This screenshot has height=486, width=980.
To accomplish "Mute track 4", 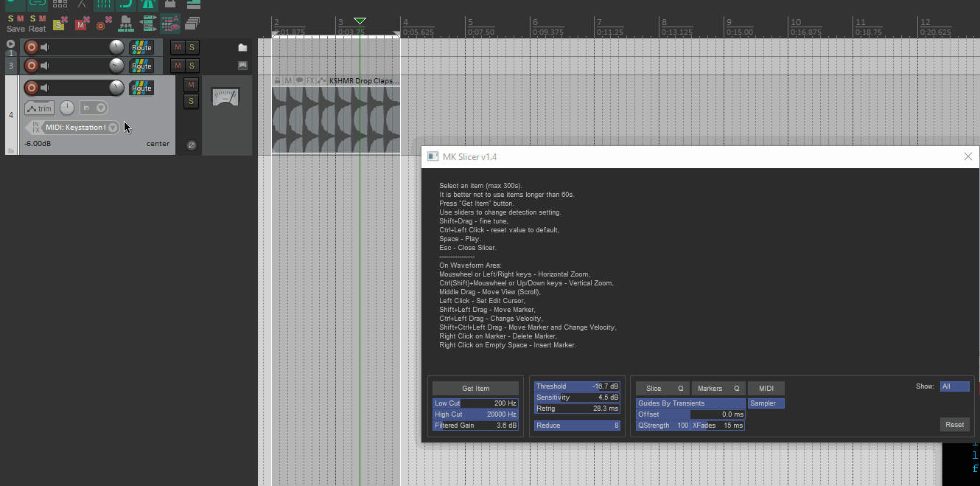I will coord(191,85).
